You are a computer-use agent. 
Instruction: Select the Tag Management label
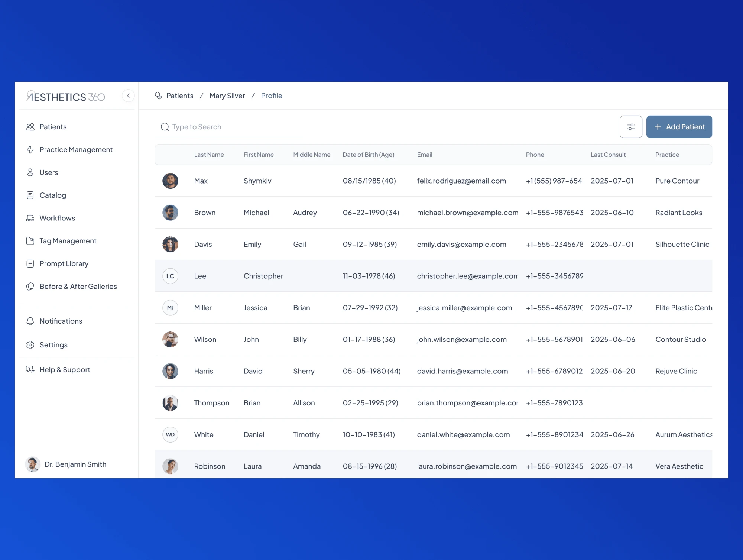pyautogui.click(x=68, y=241)
